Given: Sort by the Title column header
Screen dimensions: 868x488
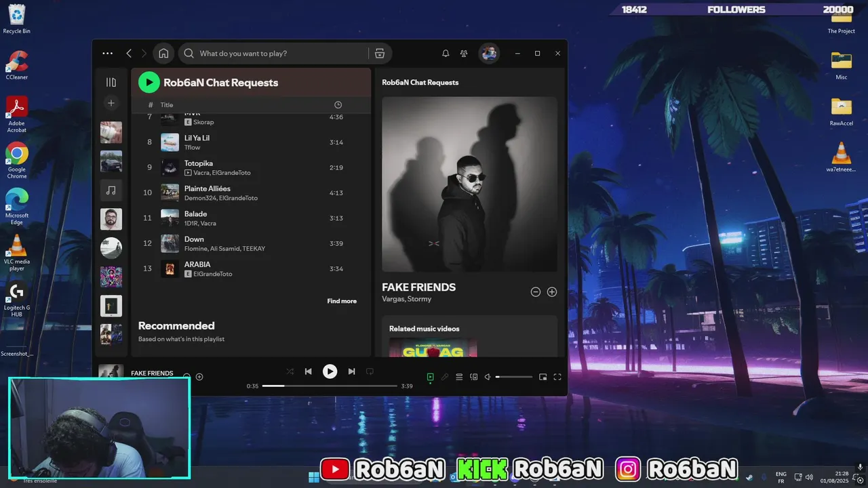Looking at the screenshot, I should pos(167,105).
